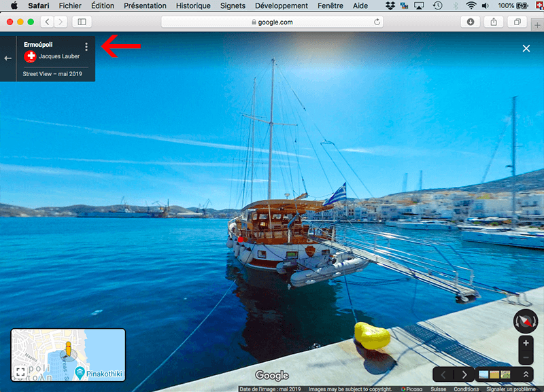Open the Signets menu
The height and width of the screenshot is (392, 544).
click(233, 5)
